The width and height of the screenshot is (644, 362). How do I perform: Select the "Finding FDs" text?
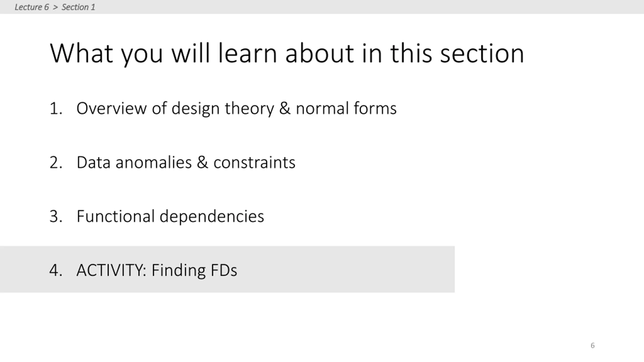(x=194, y=270)
